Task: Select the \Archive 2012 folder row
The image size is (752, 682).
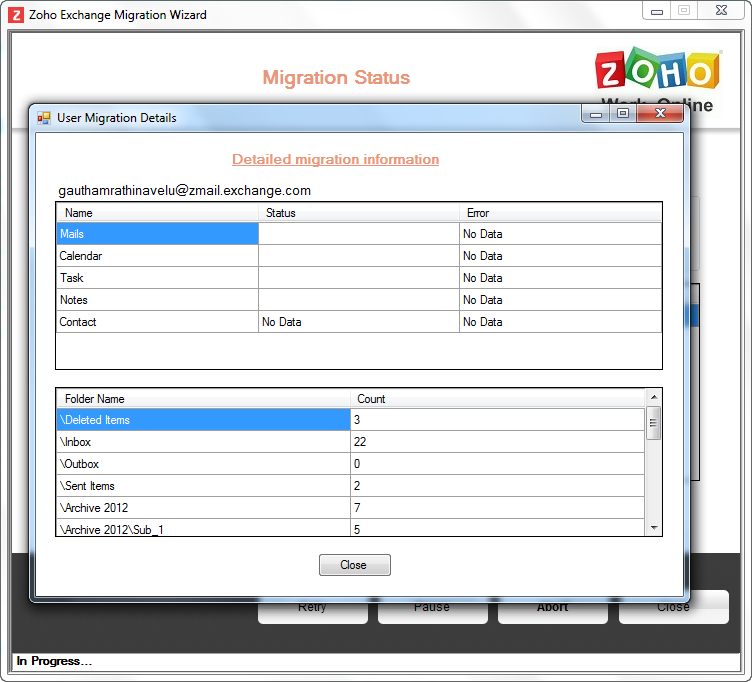Action: [x=203, y=508]
